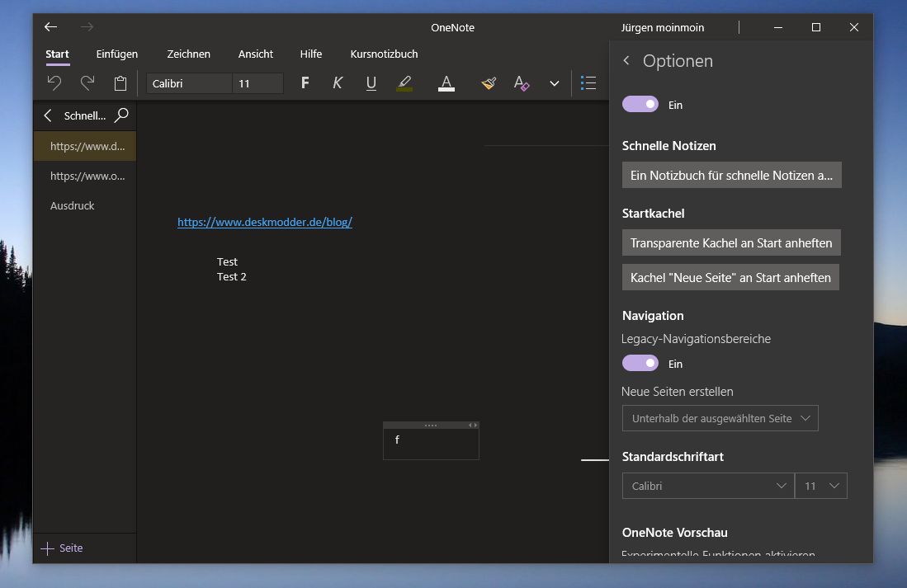Viewport: 907px width, 588px height.
Task: Switch to the Einfügen tab
Action: tap(117, 54)
